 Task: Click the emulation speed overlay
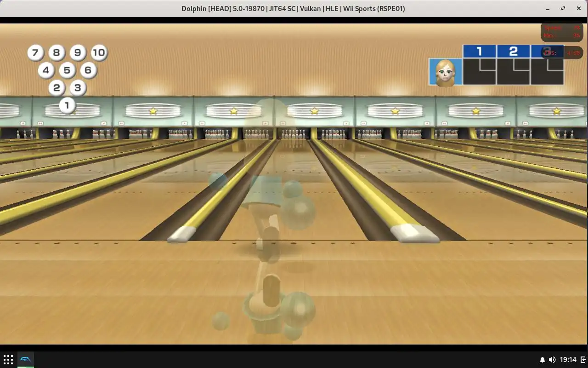(x=562, y=32)
